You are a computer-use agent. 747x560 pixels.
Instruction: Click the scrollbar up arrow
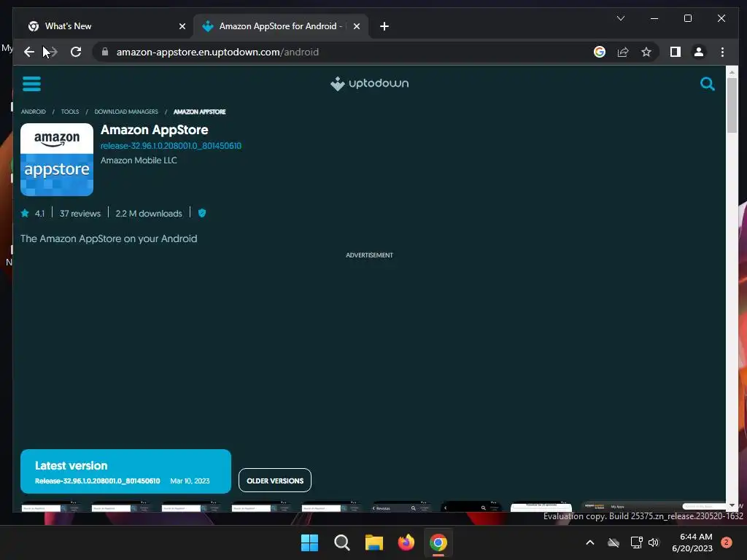732,72
